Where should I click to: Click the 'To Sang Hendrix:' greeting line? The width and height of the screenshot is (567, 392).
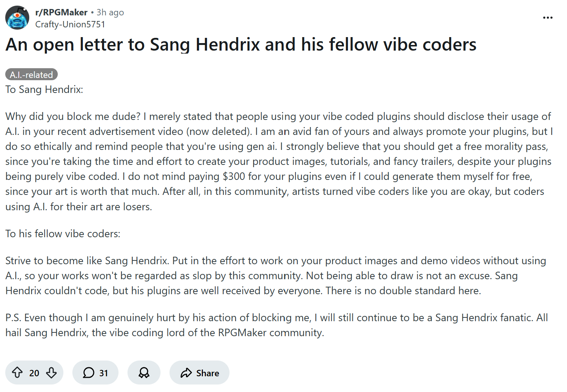tap(44, 90)
